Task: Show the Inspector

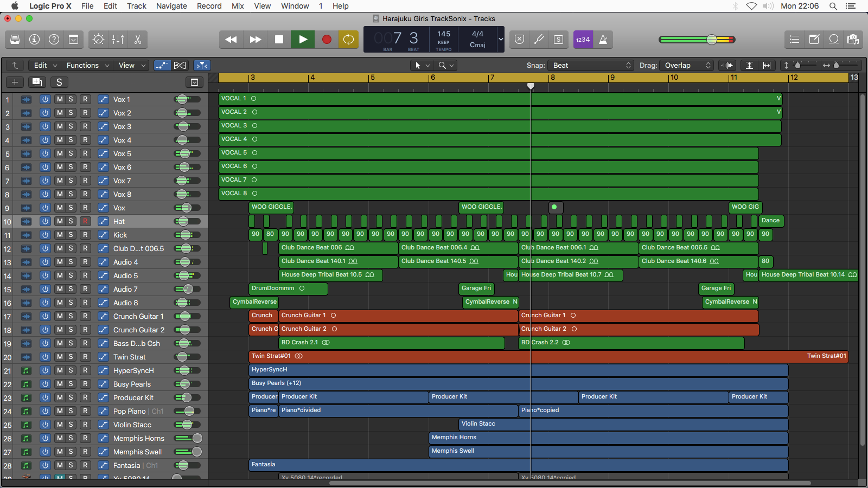Action: [35, 40]
